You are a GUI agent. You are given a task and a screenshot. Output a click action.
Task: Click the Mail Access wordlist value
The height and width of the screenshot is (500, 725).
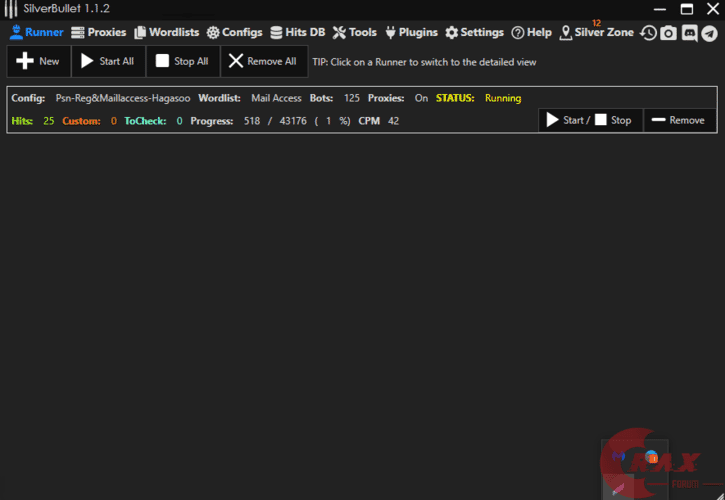coord(276,98)
